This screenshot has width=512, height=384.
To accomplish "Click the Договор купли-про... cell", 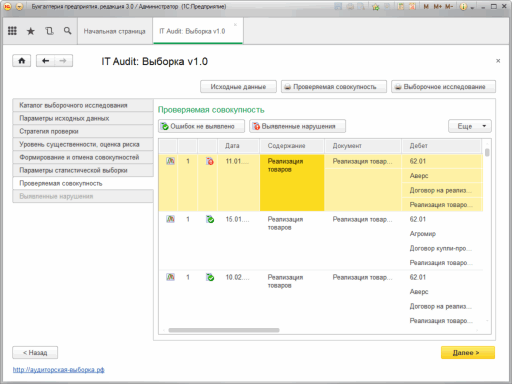I will [442, 248].
